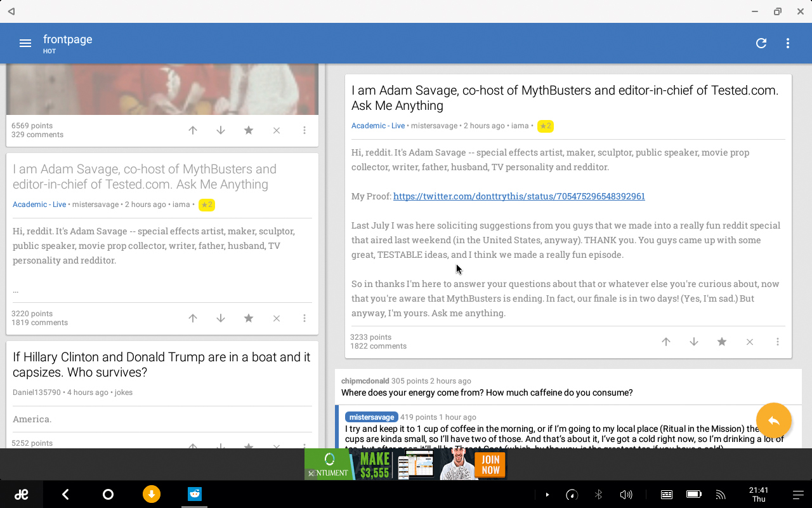Open the top bar overflow menu

(788, 43)
